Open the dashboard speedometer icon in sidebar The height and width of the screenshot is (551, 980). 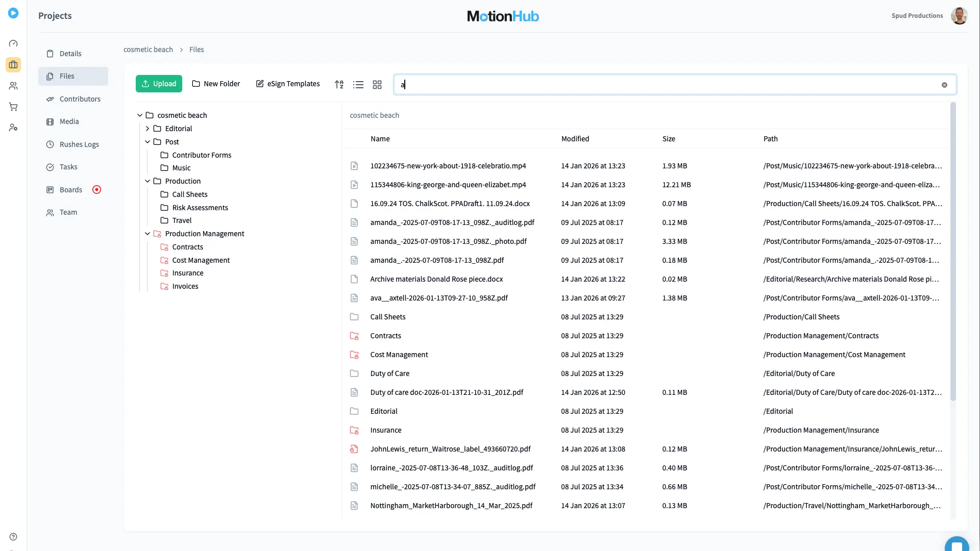(x=13, y=43)
